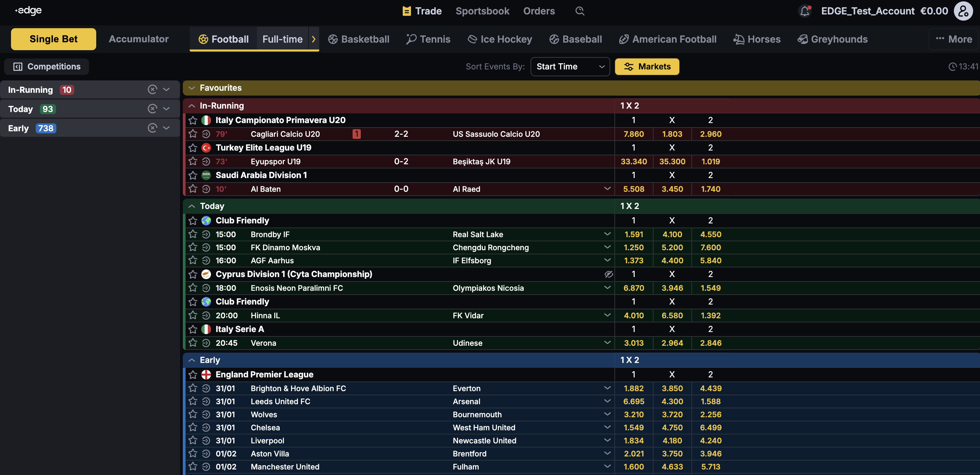Click the history icon beside Verona match

point(206,343)
